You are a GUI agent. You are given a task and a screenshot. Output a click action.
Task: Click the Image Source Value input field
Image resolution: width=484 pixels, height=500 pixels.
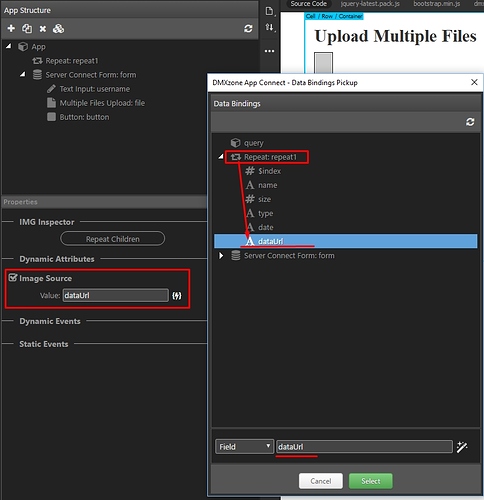click(115, 295)
